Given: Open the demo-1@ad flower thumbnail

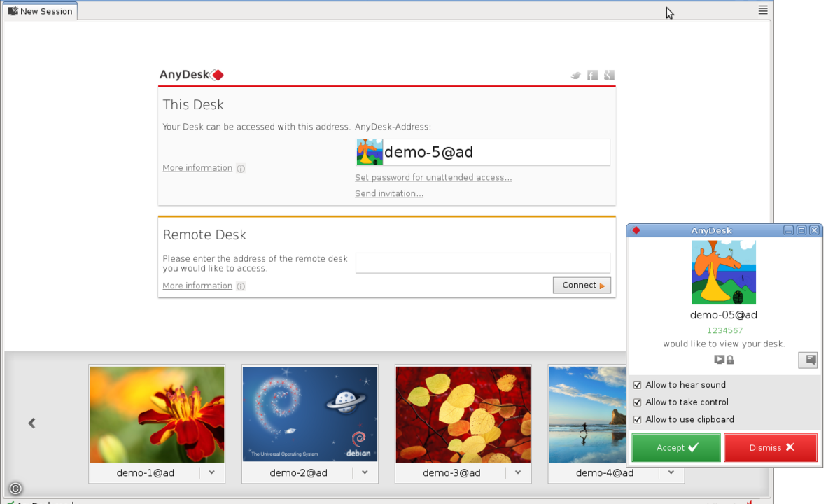Looking at the screenshot, I should pyautogui.click(x=157, y=414).
